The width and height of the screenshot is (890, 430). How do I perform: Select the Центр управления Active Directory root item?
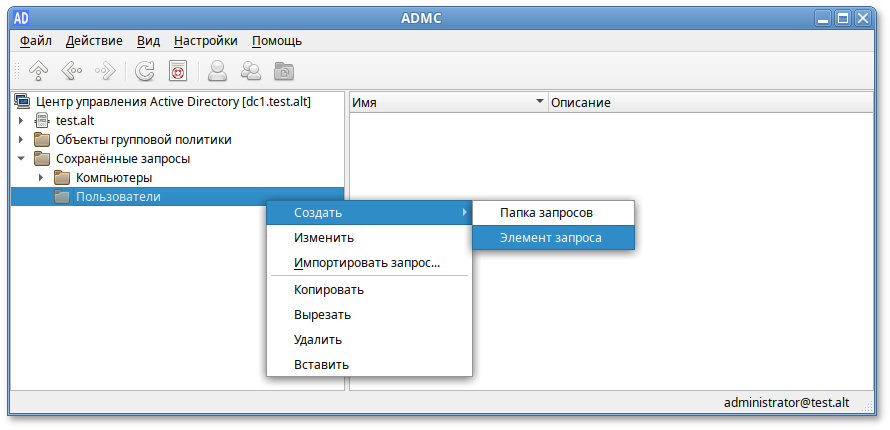click(173, 102)
